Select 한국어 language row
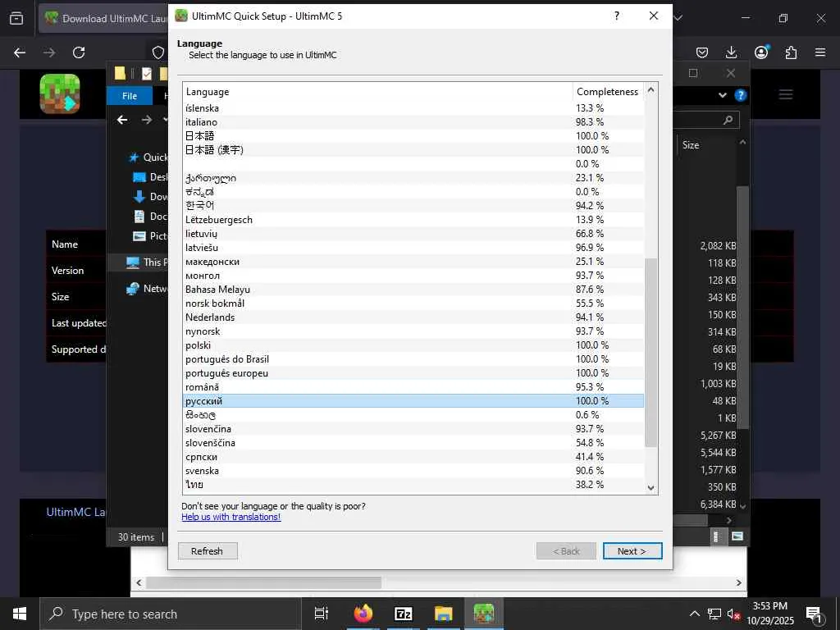 413,206
